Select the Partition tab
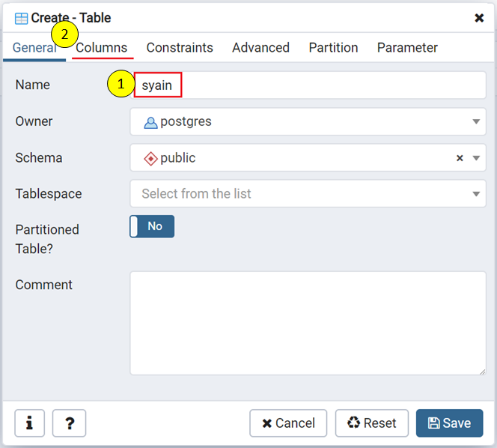Image resolution: width=497 pixels, height=448 pixels. pos(333,47)
